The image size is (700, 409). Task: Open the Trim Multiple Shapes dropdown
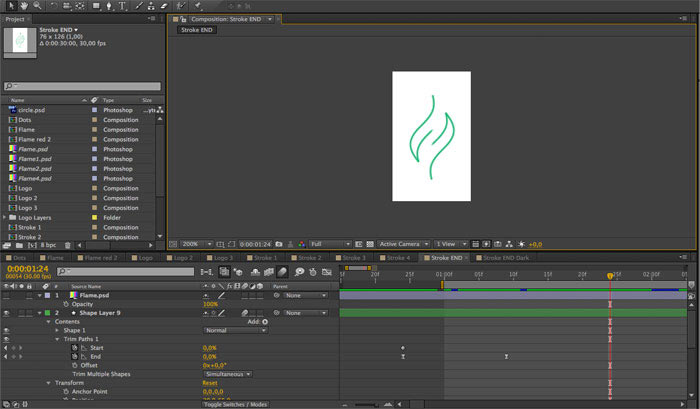pyautogui.click(x=228, y=374)
